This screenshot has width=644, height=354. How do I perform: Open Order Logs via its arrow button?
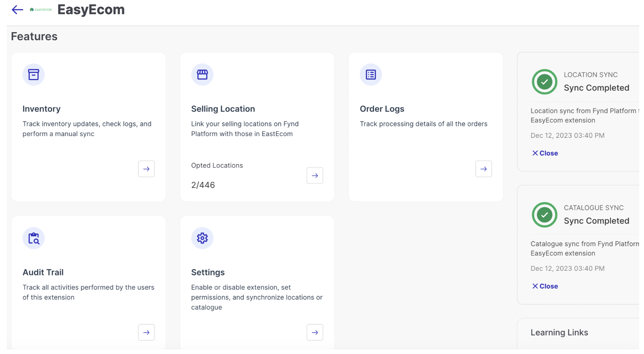tap(484, 169)
